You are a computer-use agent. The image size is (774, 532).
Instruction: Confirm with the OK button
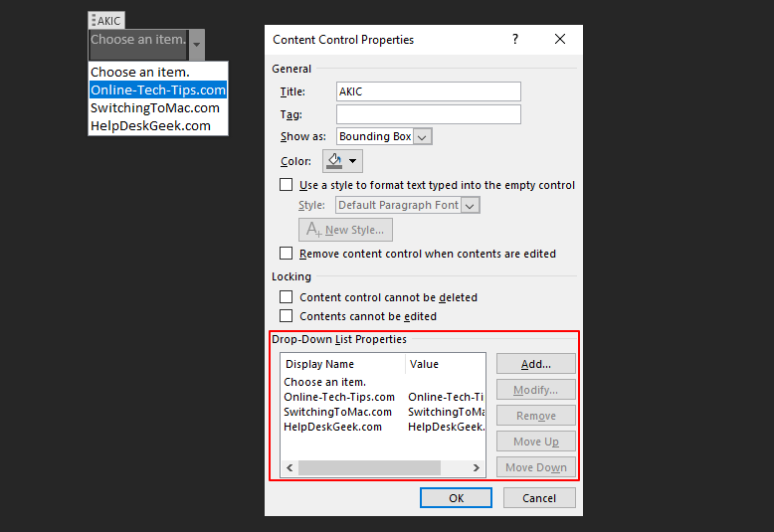(456, 498)
